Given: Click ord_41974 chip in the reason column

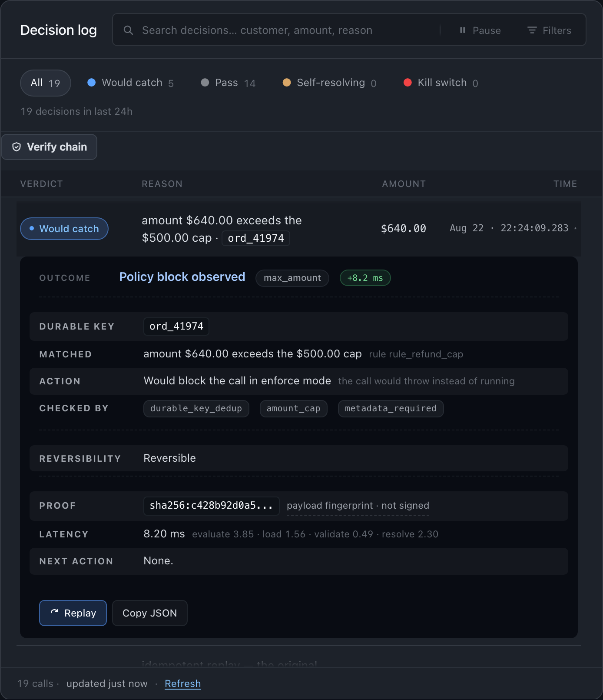Looking at the screenshot, I should point(256,238).
